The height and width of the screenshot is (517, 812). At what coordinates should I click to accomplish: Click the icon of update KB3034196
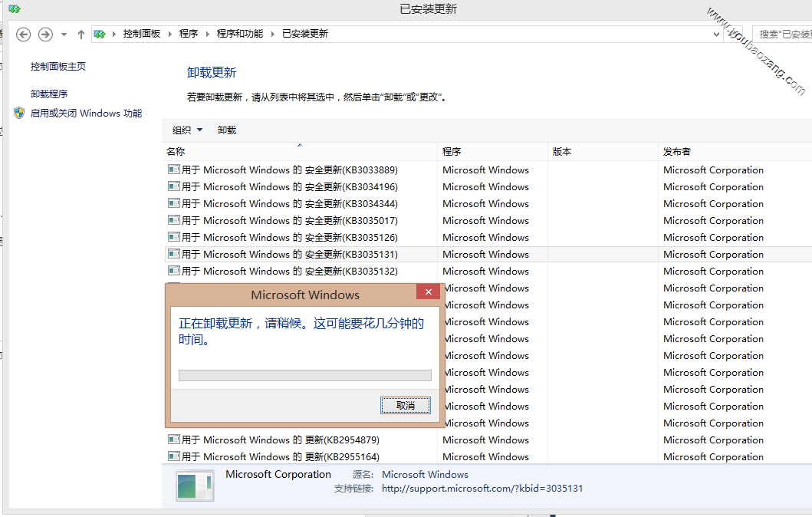(x=174, y=186)
